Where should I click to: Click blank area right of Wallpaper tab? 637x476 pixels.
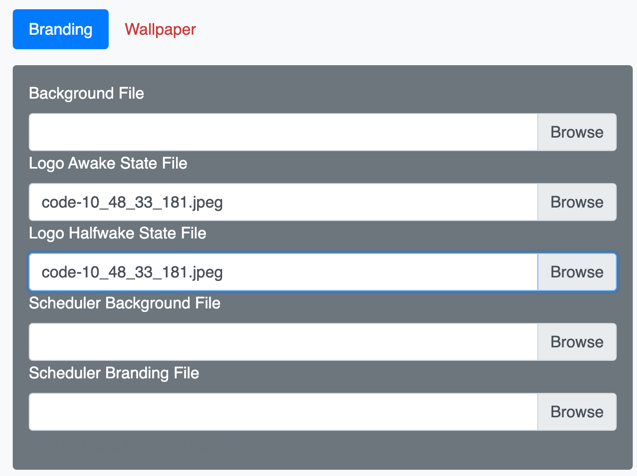(x=420, y=29)
